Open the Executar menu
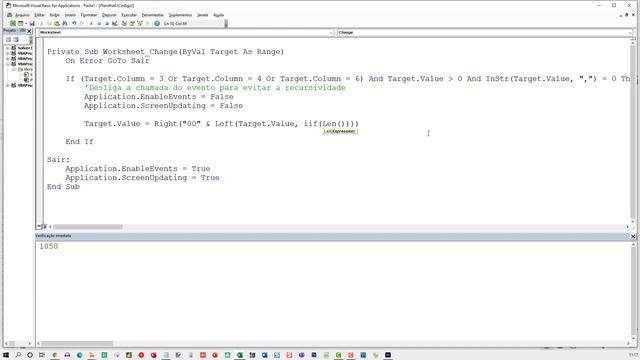Viewport: 640px width, 360px height. click(x=129, y=15)
